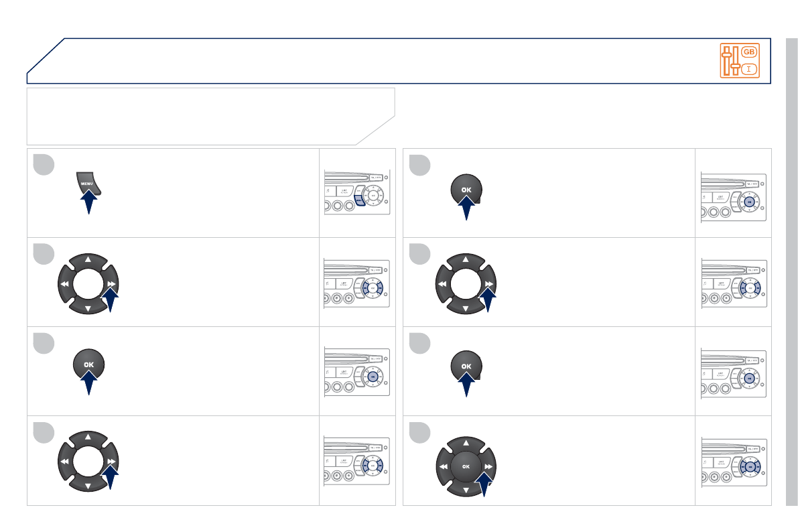798x532 pixels.
Task: Select radio thumbnail with highlighted MENU key
Action: [357, 193]
